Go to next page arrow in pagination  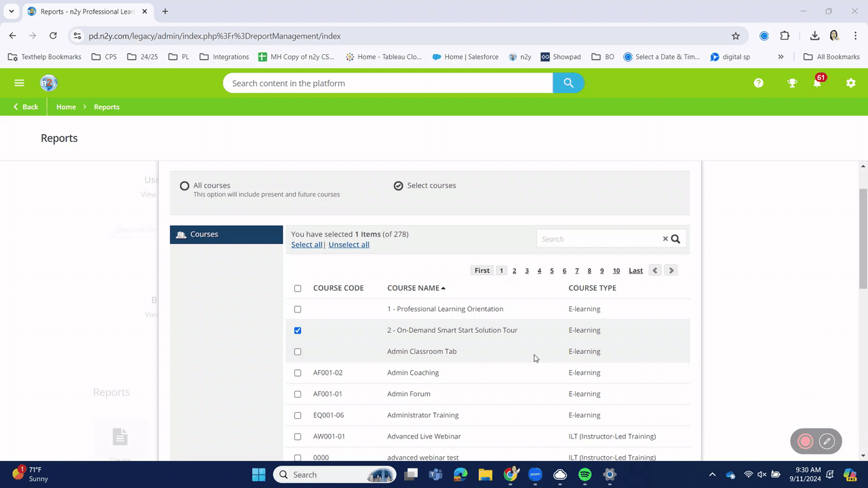(671, 270)
